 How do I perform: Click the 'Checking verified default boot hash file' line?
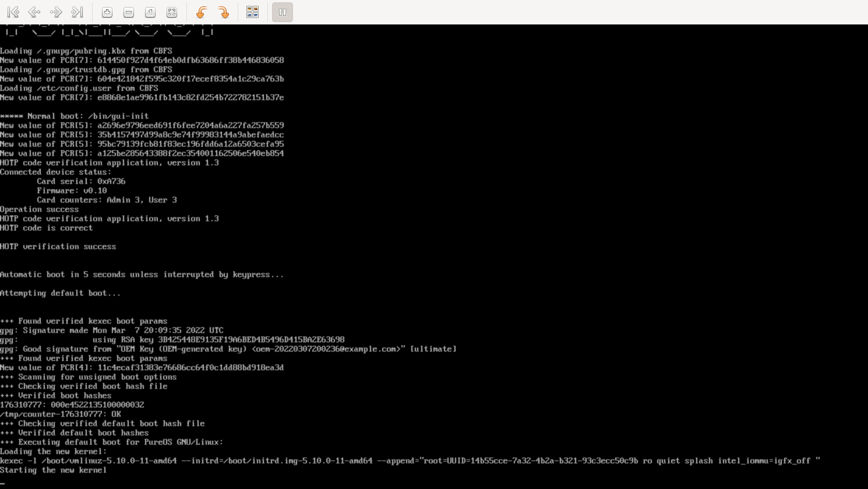click(x=103, y=424)
